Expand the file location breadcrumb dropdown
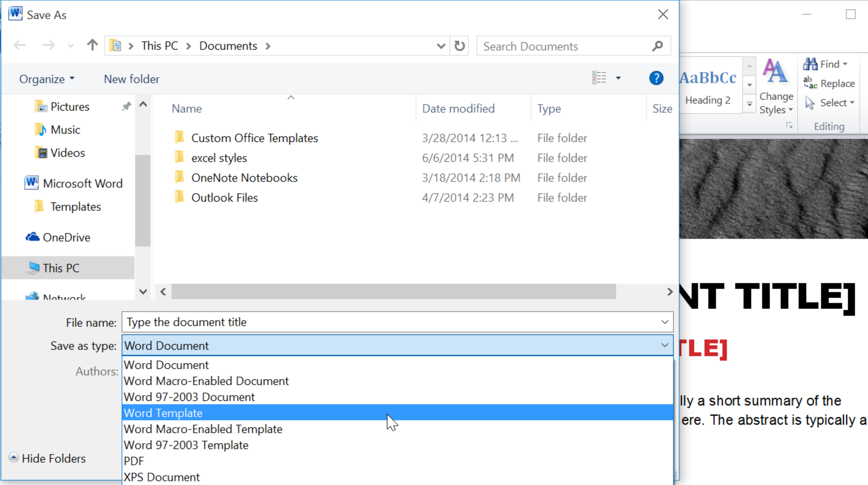 coord(441,46)
